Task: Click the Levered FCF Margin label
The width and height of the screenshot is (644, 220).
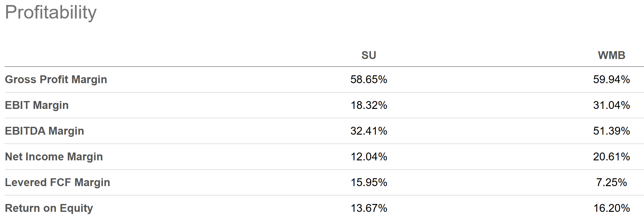Action: click(57, 182)
